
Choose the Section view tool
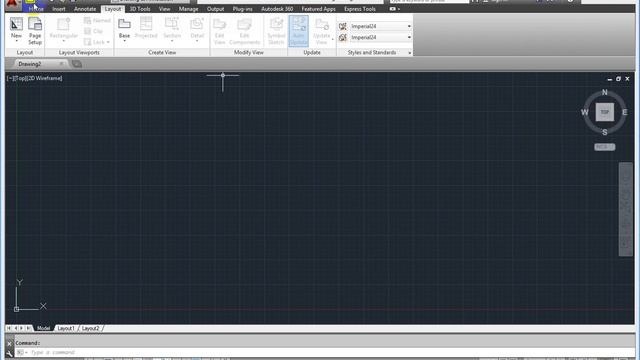(172, 29)
